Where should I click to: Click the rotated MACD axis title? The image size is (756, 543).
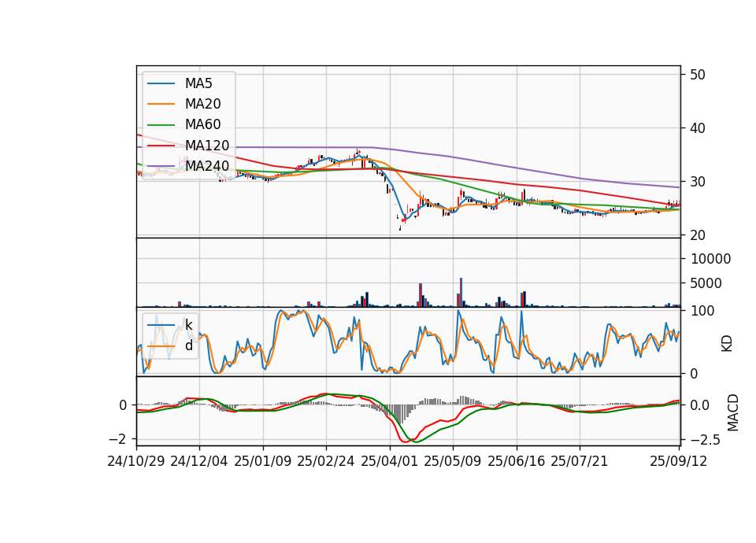pyautogui.click(x=733, y=412)
